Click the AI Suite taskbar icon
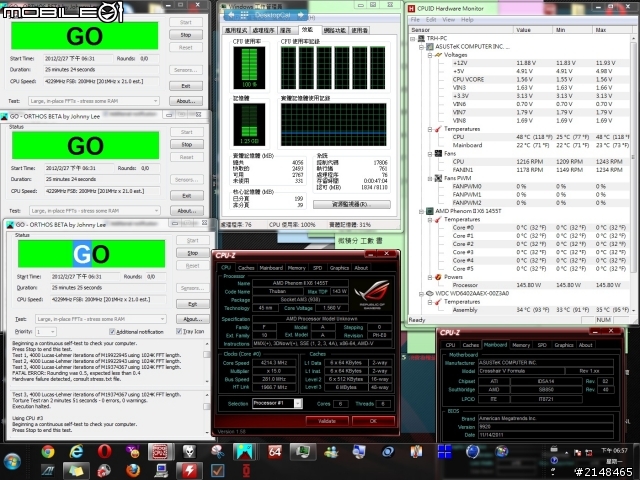Image resolution: width=640 pixels, height=480 pixels. [x=48, y=471]
